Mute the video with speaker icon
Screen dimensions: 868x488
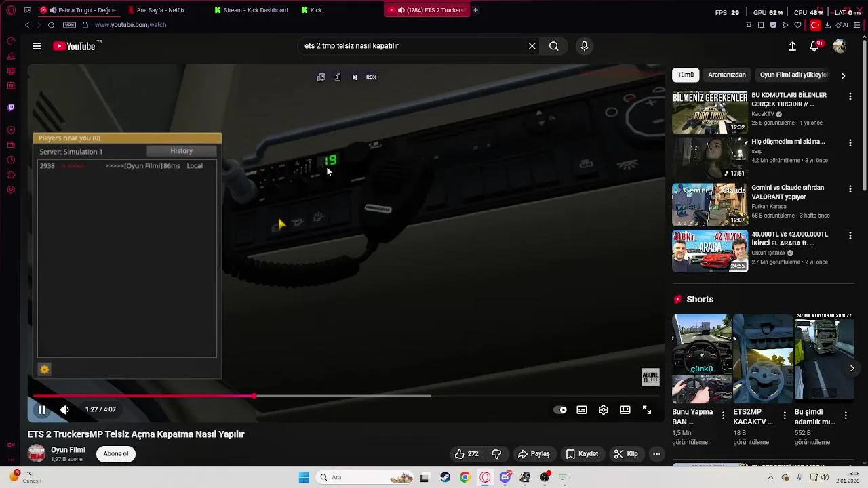click(64, 409)
